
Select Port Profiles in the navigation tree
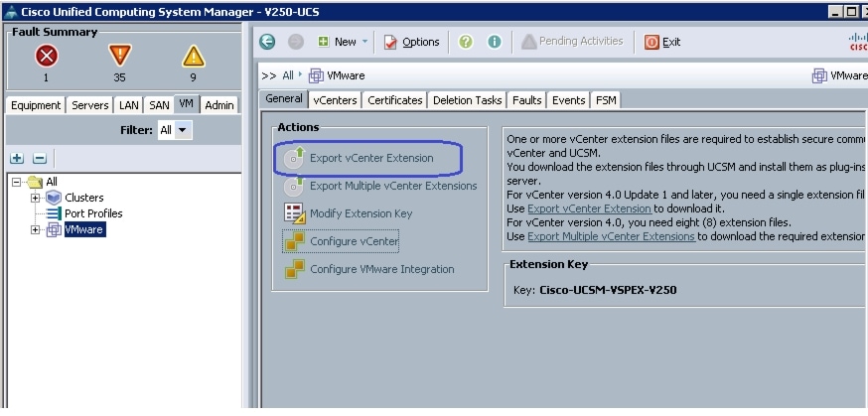coord(93,213)
